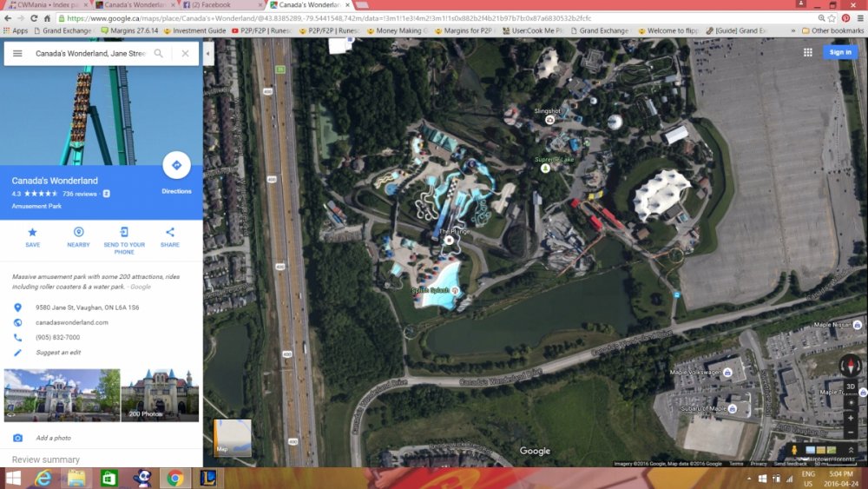Image resolution: width=868 pixels, height=489 pixels.
Task: Show hidden tray icons arrow
Action: tap(749, 478)
